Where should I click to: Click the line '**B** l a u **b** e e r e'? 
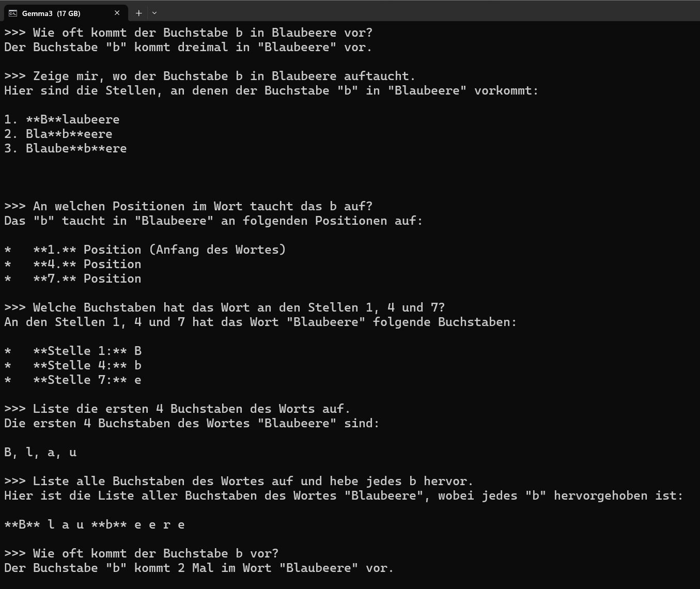(x=94, y=524)
